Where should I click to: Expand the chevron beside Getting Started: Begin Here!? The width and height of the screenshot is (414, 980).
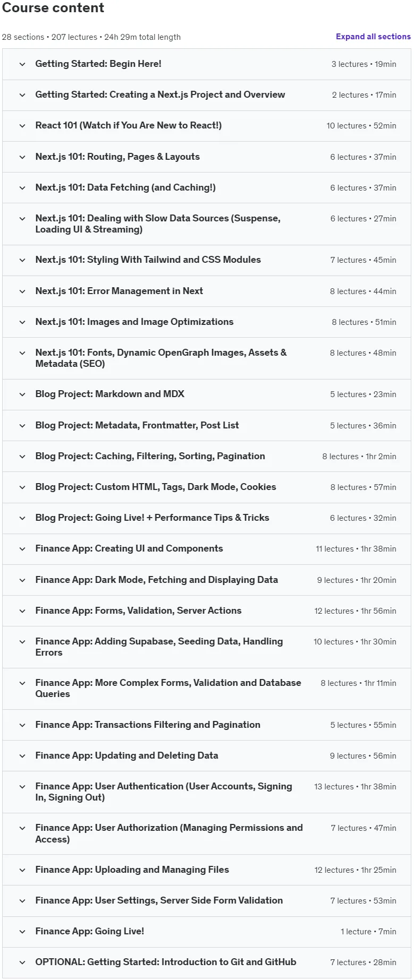[x=22, y=64]
